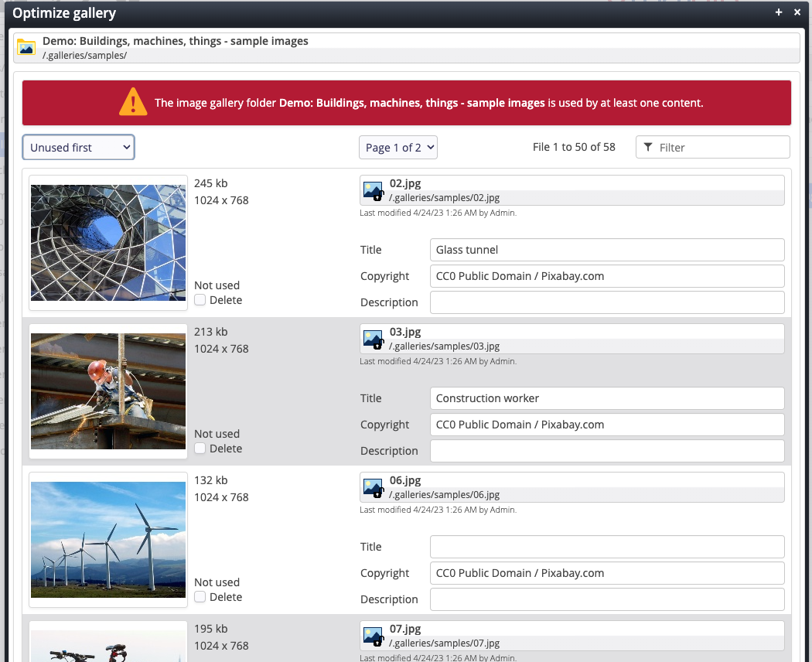Click the path '/.galleries/samples/06.jpg'
The height and width of the screenshot is (662, 812).
pyautogui.click(x=445, y=495)
